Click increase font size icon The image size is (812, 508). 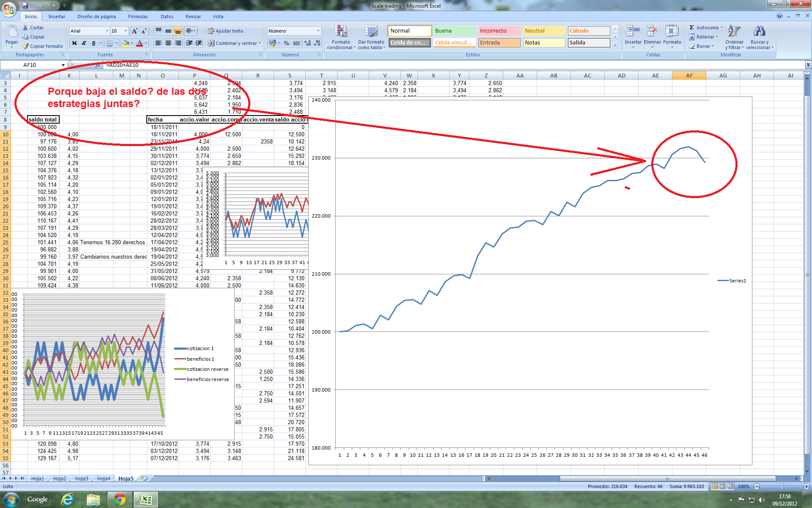pos(134,31)
